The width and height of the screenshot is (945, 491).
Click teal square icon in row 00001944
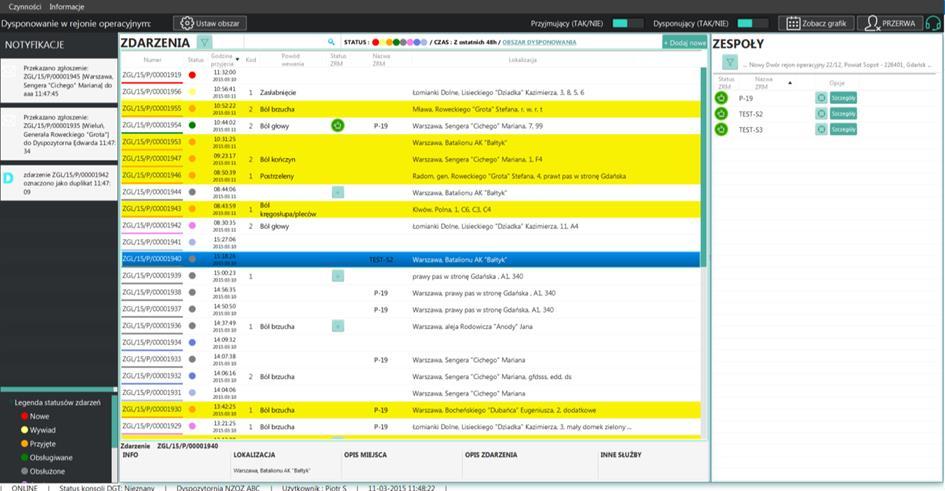338,192
